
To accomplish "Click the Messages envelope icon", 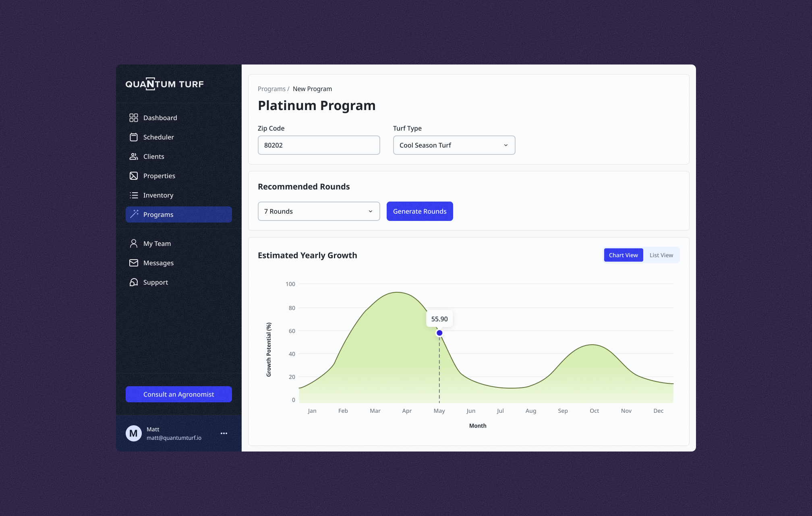I will [x=134, y=263].
